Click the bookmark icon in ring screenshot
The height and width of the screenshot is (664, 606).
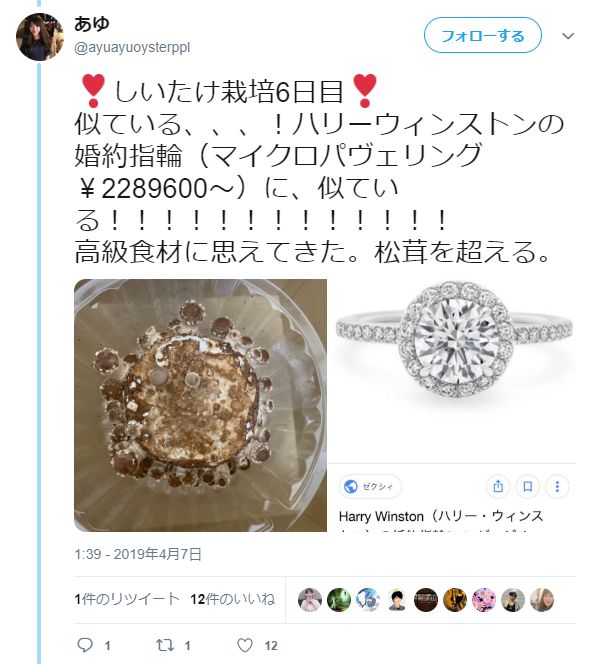coord(528,486)
